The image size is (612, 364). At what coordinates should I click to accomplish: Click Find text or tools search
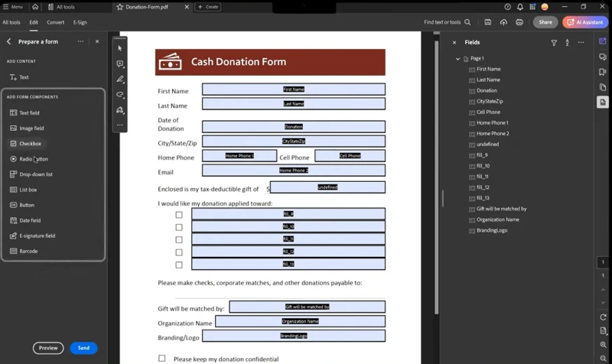tap(448, 22)
